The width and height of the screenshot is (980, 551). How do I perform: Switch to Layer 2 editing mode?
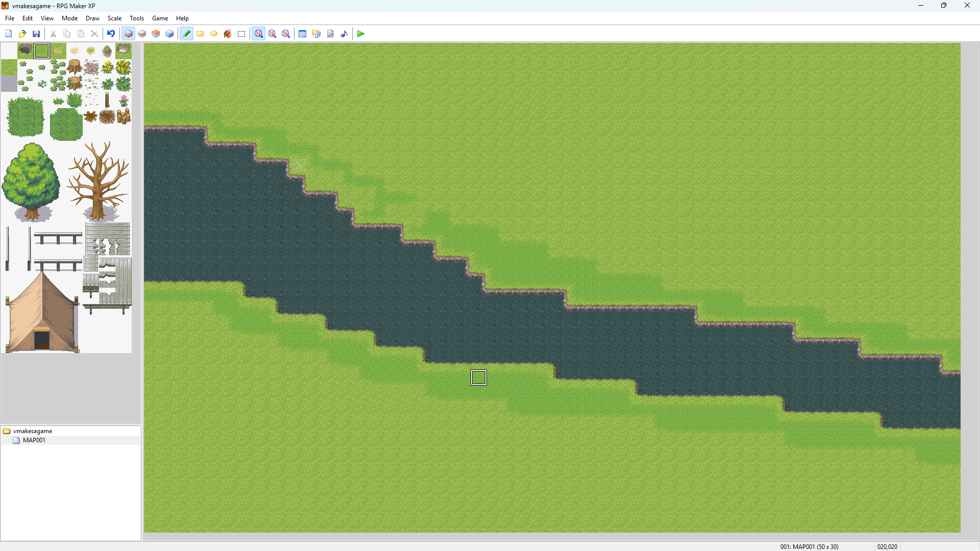pos(142,34)
